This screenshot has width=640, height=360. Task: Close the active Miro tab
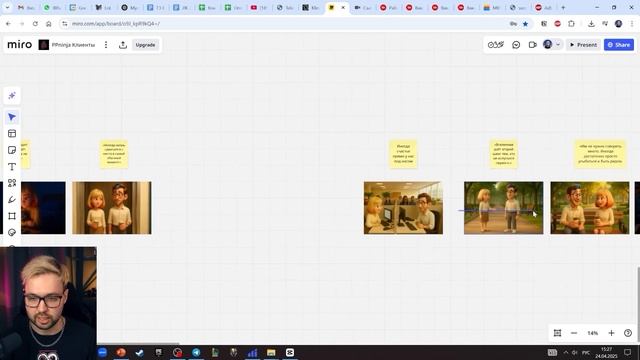point(343,7)
